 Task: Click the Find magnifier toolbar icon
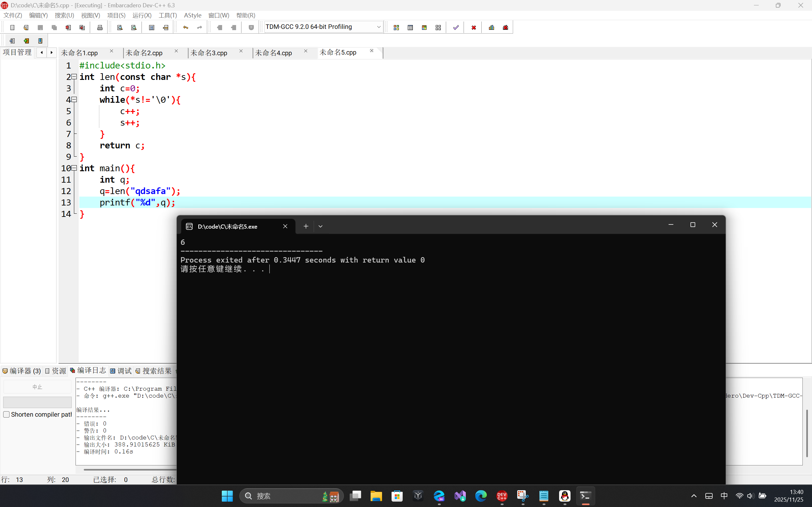pos(120,28)
